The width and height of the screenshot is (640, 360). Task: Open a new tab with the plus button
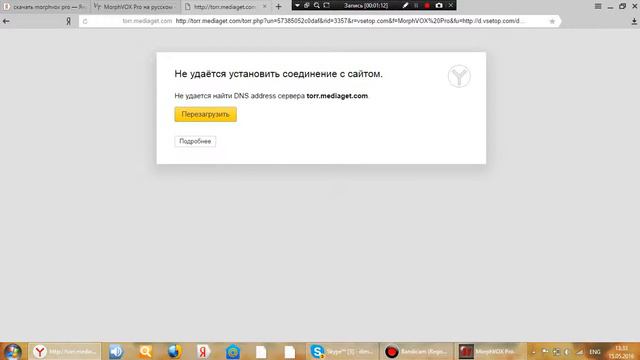click(278, 7)
